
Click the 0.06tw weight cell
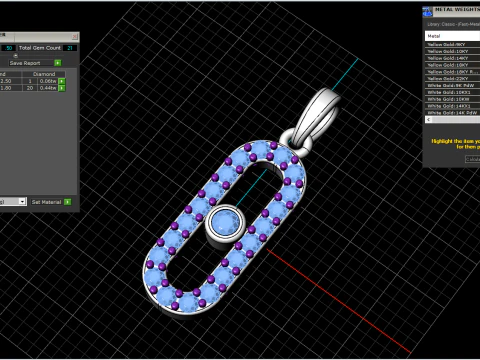(x=48, y=81)
